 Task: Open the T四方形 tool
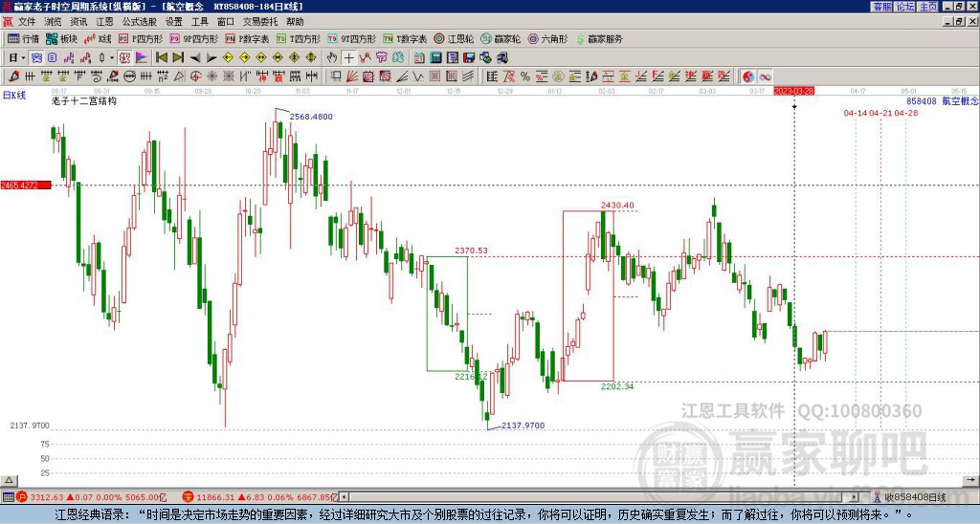[x=299, y=38]
